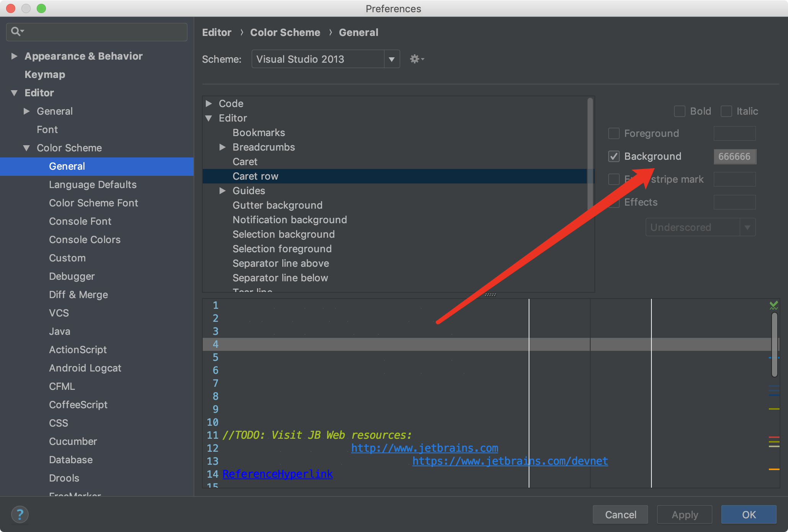
Task: Click the search magnifier icon
Action: [16, 31]
